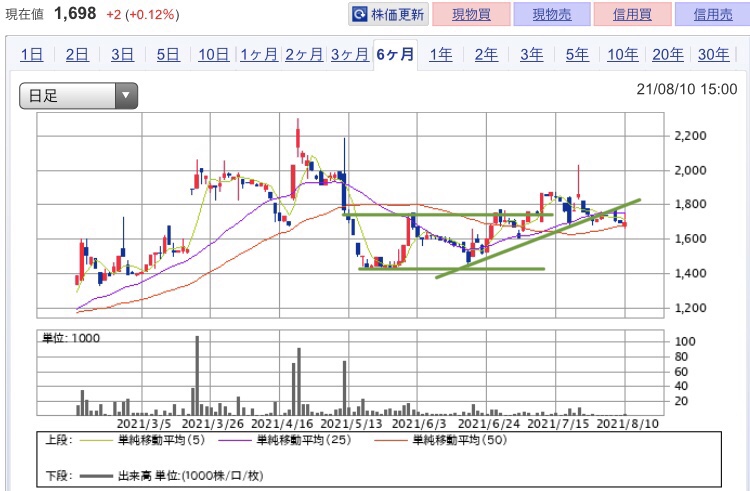Switch to the 3ヶ月 chart period

(x=350, y=55)
